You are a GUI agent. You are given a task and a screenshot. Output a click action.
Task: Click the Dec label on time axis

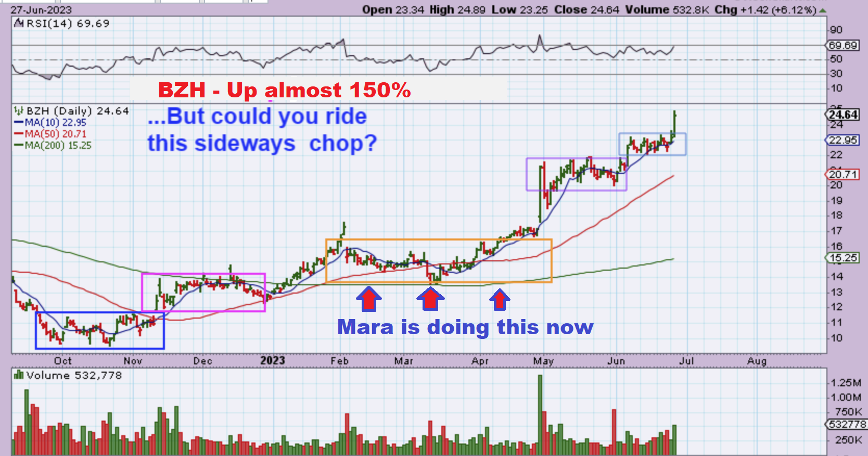202,361
